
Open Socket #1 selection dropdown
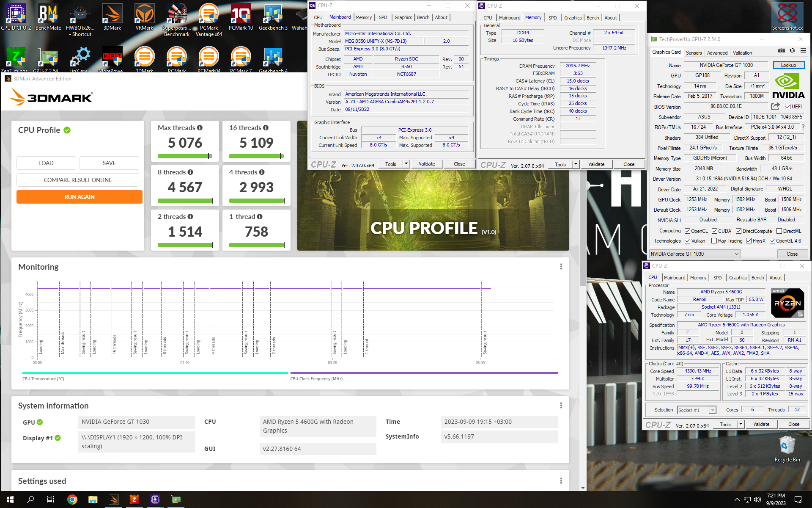coord(697,410)
